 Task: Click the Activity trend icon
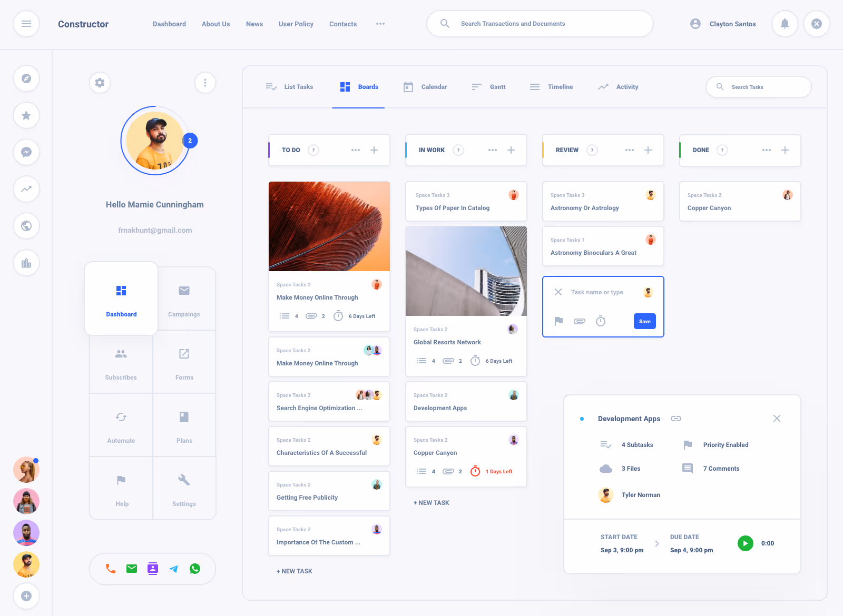tap(603, 86)
